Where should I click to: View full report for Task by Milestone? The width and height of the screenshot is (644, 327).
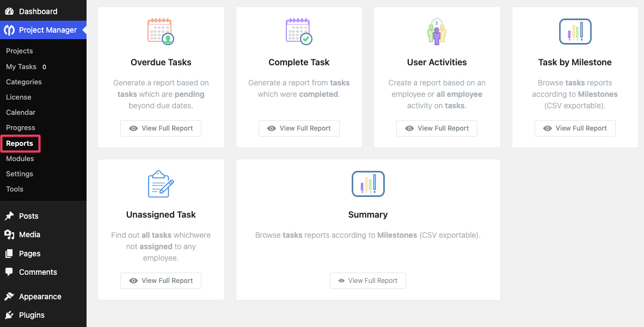(x=575, y=128)
